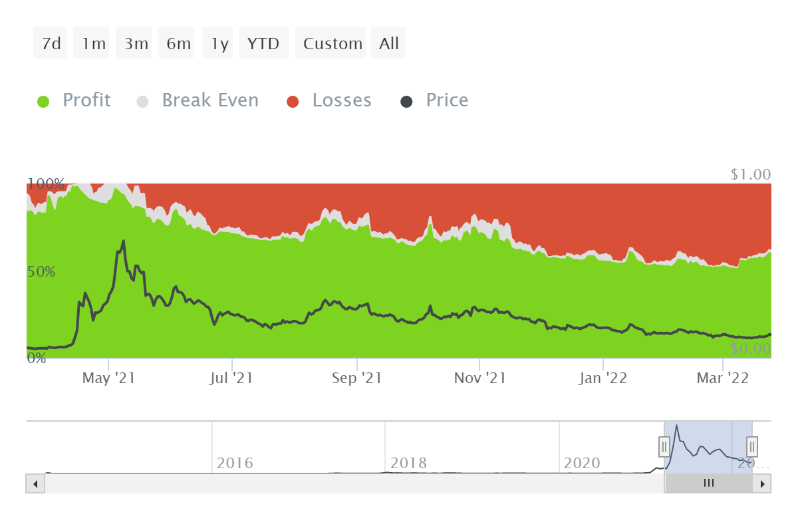Image resolution: width=798 pixels, height=532 pixels.
Task: Click the right navigator range handle
Action: coord(752,446)
